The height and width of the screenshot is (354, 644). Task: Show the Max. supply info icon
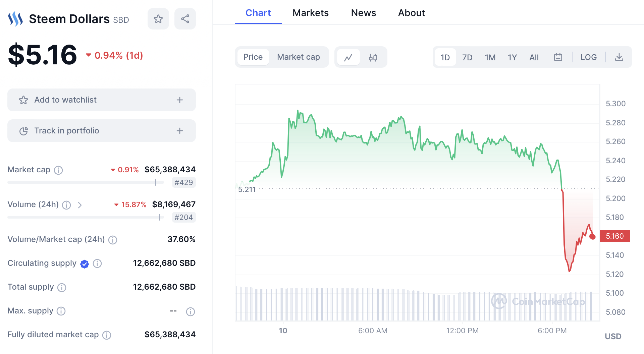(x=61, y=311)
